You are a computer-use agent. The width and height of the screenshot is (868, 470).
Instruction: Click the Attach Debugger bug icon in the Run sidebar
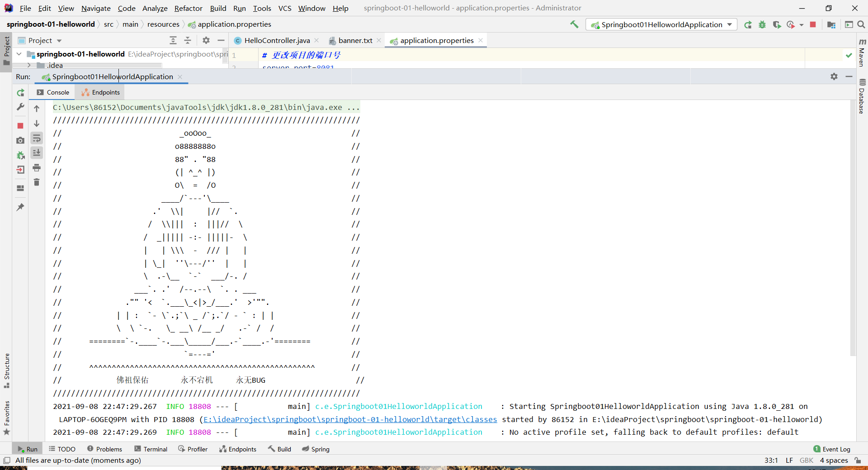point(20,155)
